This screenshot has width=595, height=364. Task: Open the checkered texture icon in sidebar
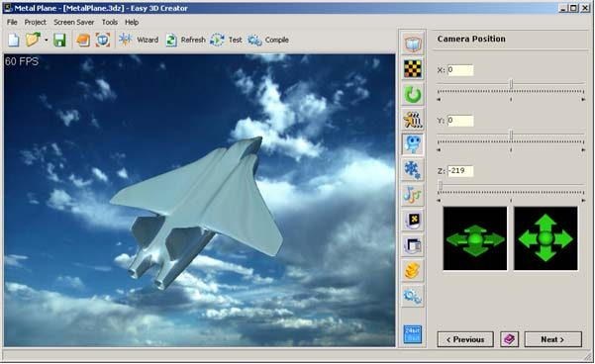point(413,69)
